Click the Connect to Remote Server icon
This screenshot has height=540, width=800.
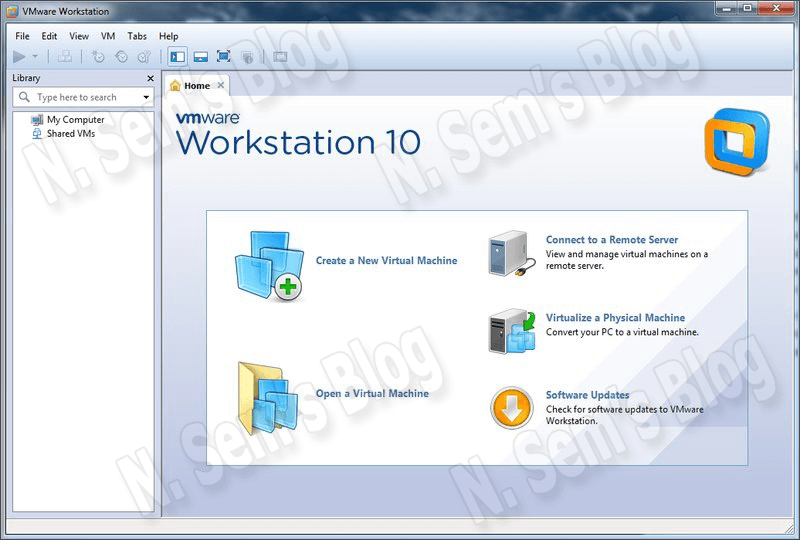512,254
